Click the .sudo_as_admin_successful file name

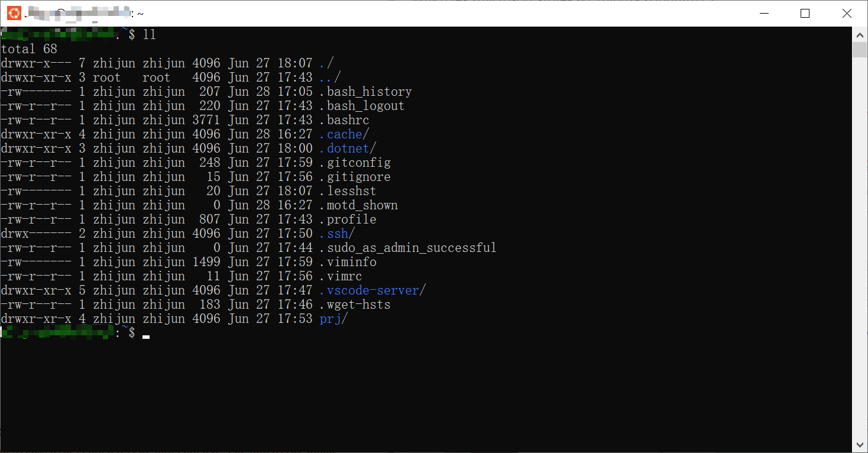[x=407, y=247]
